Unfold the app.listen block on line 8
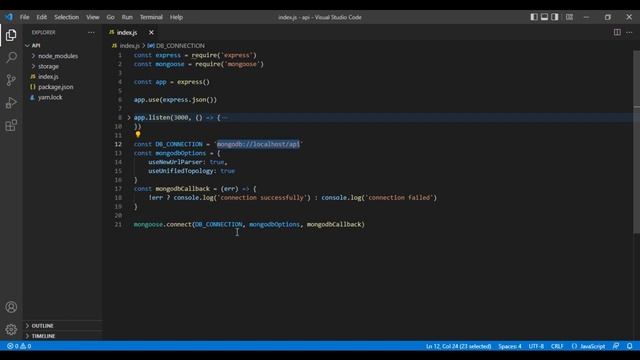Viewport: 640px width, 360px height. (129, 117)
